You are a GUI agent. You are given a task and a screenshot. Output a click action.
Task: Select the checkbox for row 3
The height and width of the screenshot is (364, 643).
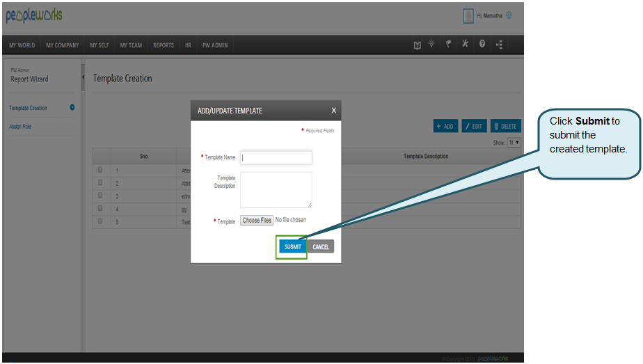(100, 196)
